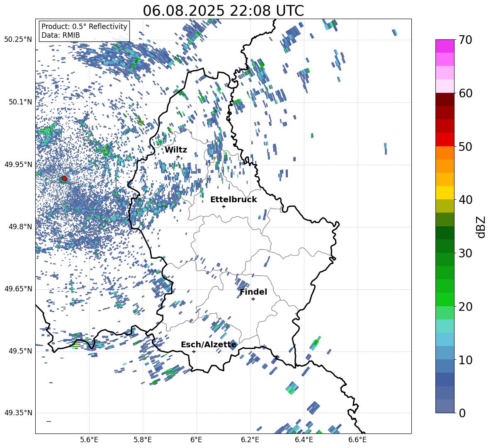Click the 49.65°N latitude label

pos(18,289)
